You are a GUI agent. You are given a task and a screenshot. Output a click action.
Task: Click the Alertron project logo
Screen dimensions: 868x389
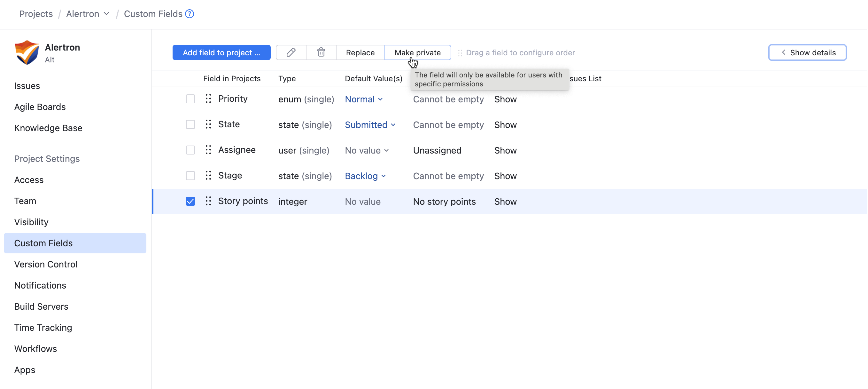(x=27, y=52)
